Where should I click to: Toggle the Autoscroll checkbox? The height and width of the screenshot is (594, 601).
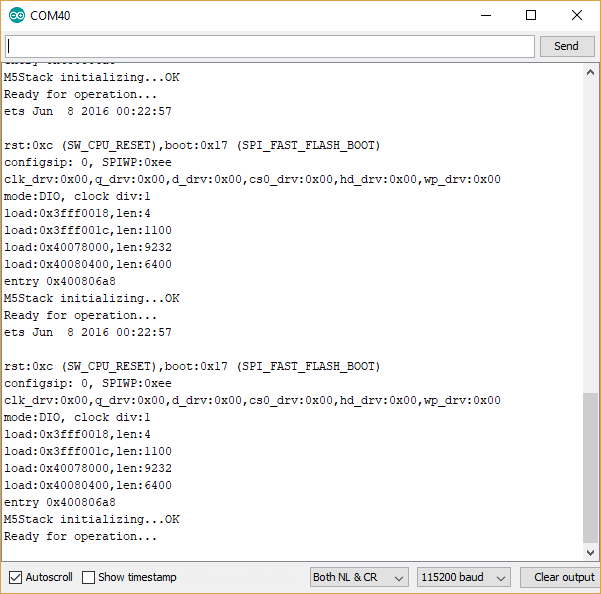(15, 577)
